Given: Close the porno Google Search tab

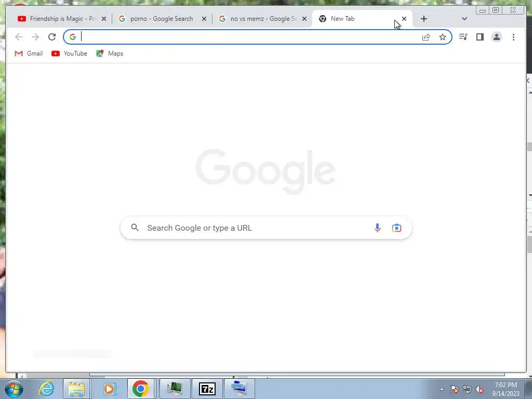Looking at the screenshot, I should click(204, 19).
